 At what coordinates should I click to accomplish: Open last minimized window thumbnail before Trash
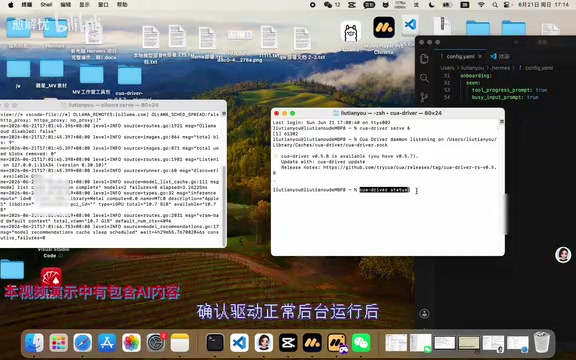tap(518, 343)
